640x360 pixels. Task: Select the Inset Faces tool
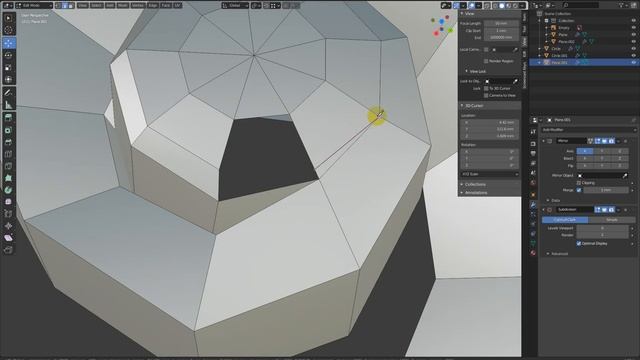9,130
